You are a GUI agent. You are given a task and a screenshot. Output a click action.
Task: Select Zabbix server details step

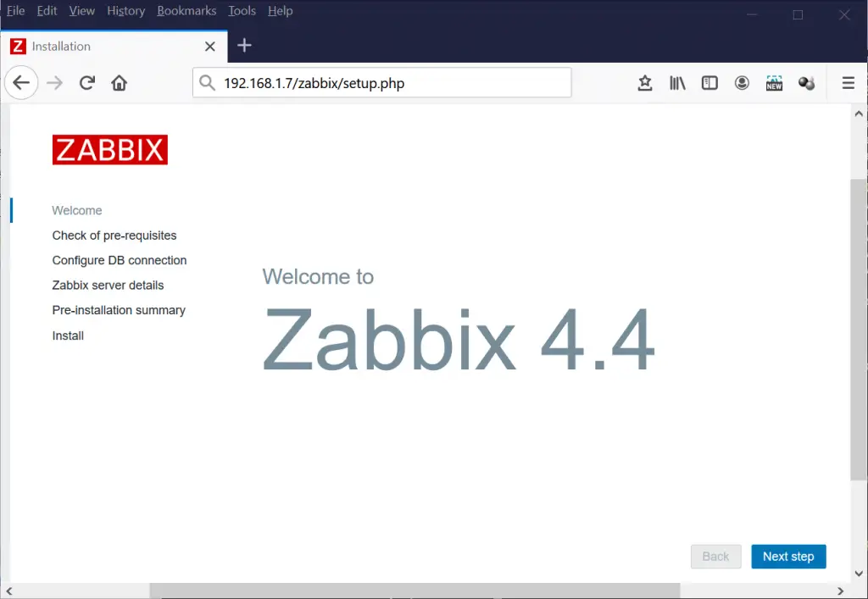coord(108,286)
